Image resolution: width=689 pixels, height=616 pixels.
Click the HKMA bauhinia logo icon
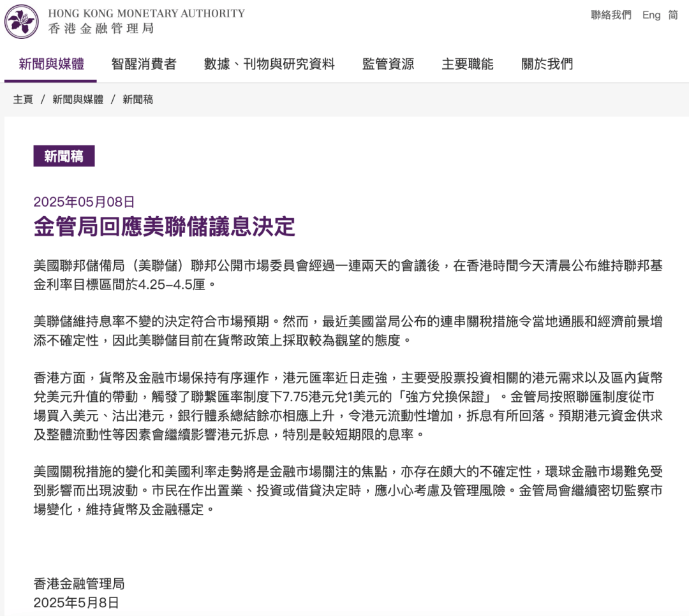tap(22, 22)
